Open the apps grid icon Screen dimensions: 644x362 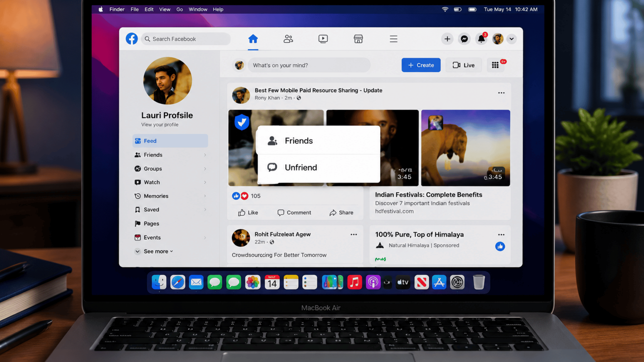click(495, 65)
